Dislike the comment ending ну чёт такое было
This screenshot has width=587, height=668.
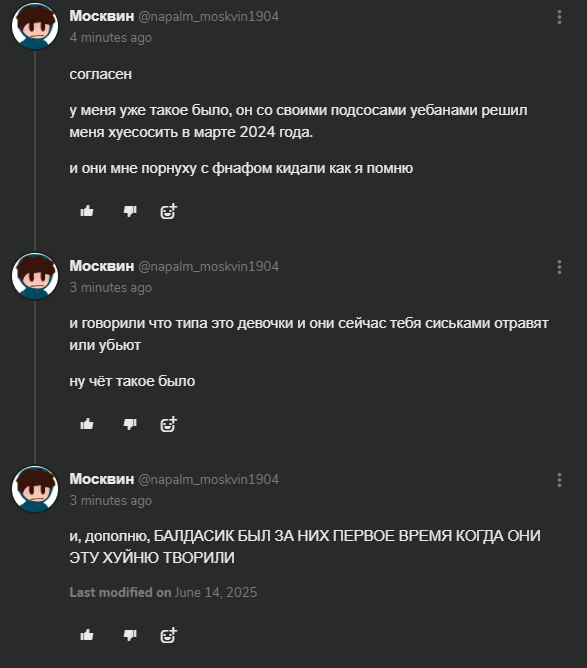(129, 424)
